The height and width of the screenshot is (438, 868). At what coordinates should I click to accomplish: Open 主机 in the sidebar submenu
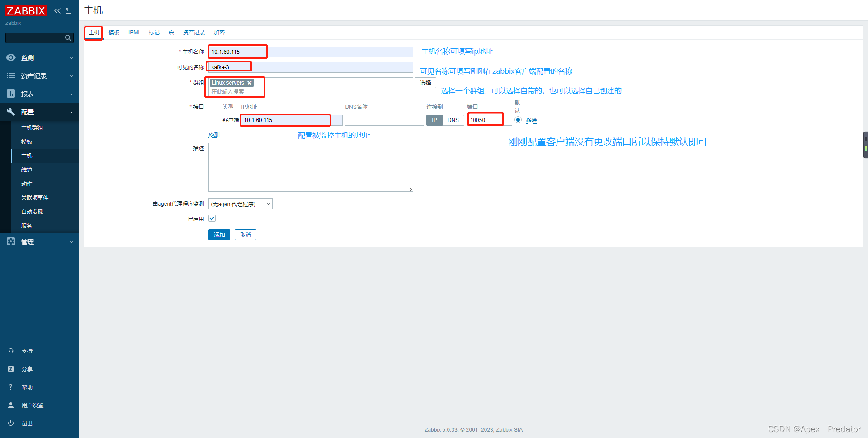point(45,156)
